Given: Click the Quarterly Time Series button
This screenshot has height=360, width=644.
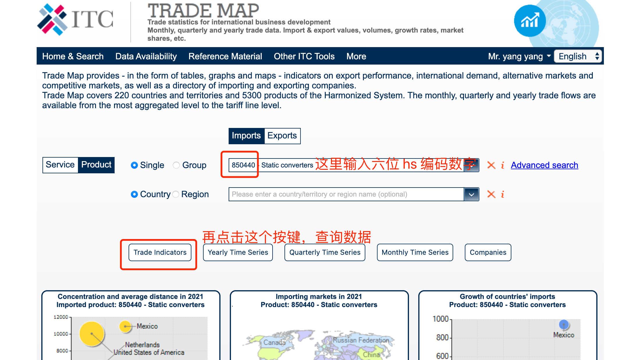Looking at the screenshot, I should (x=325, y=252).
